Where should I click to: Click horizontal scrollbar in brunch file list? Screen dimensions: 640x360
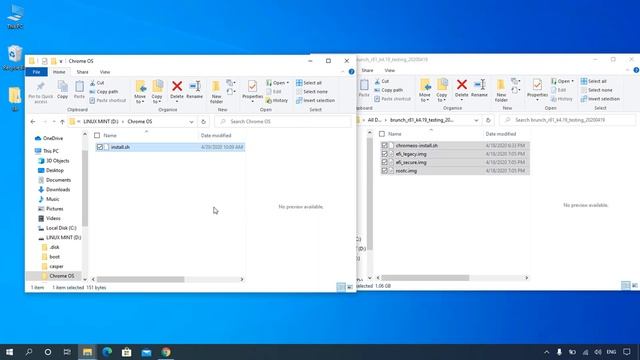[x=425, y=278]
